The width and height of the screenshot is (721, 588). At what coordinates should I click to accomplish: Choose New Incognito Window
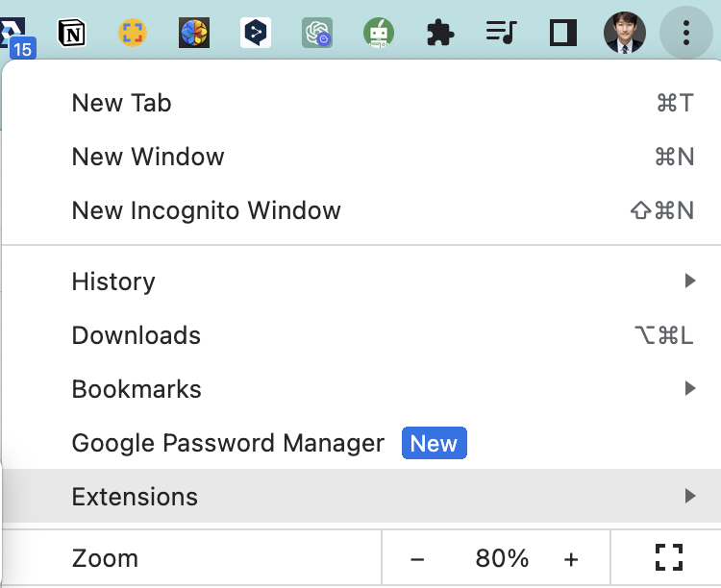tap(361, 210)
